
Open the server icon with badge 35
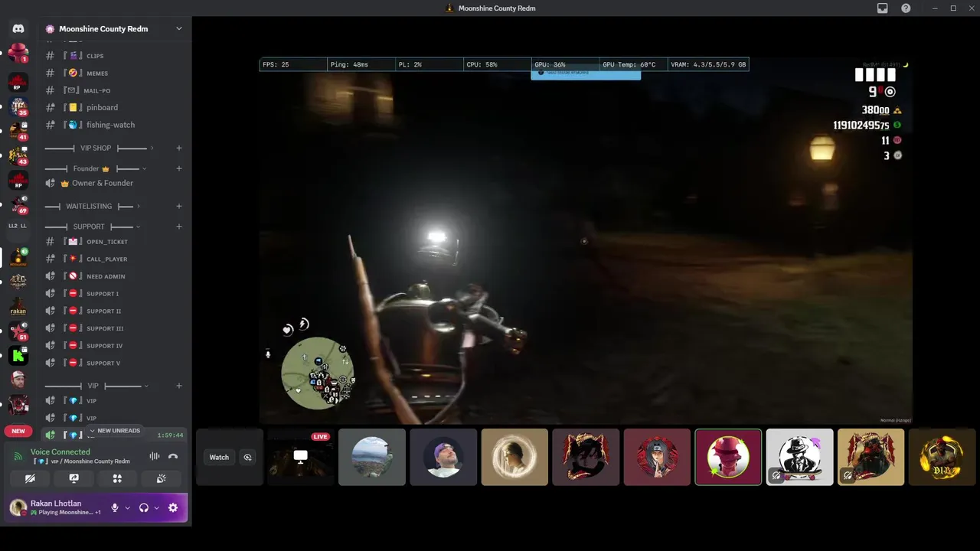click(18, 106)
